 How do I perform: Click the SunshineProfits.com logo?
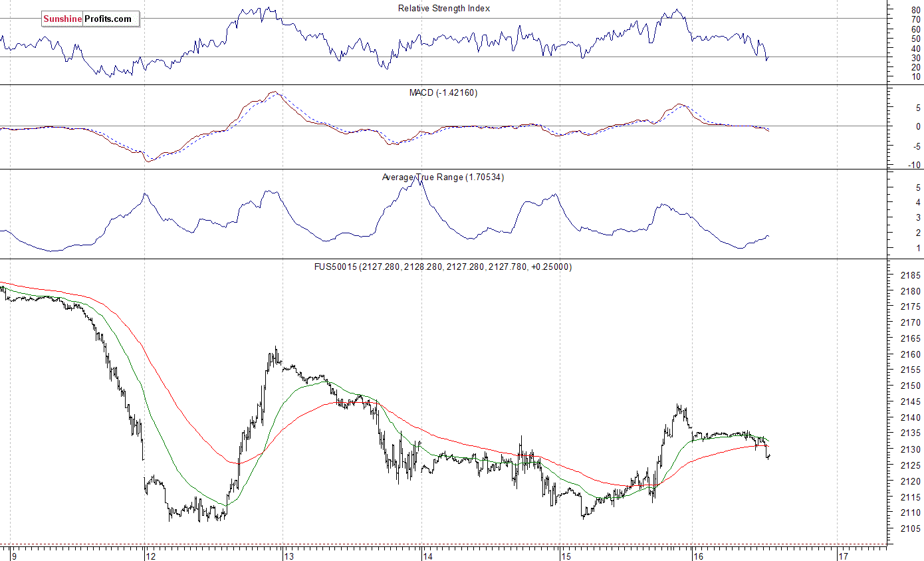pos(90,19)
